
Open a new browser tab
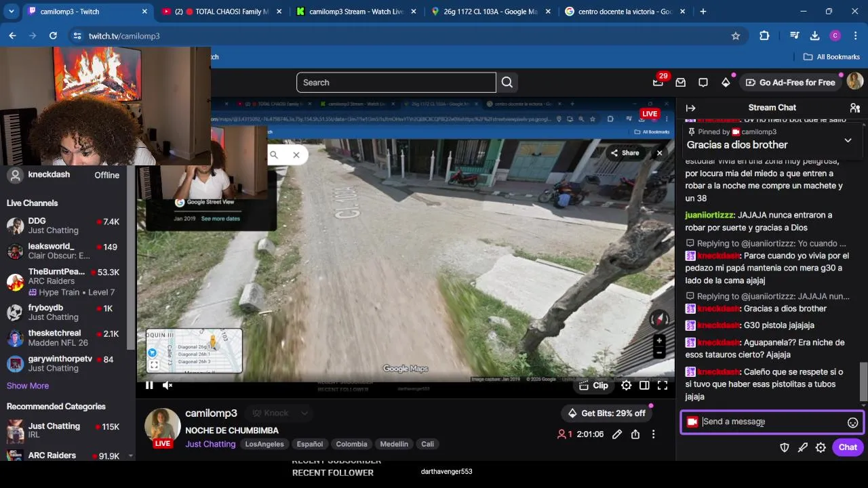point(703,12)
